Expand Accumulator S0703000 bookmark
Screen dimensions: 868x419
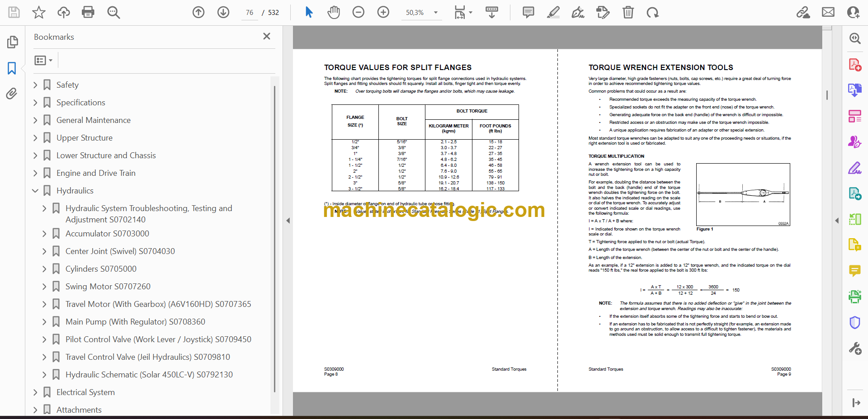44,234
